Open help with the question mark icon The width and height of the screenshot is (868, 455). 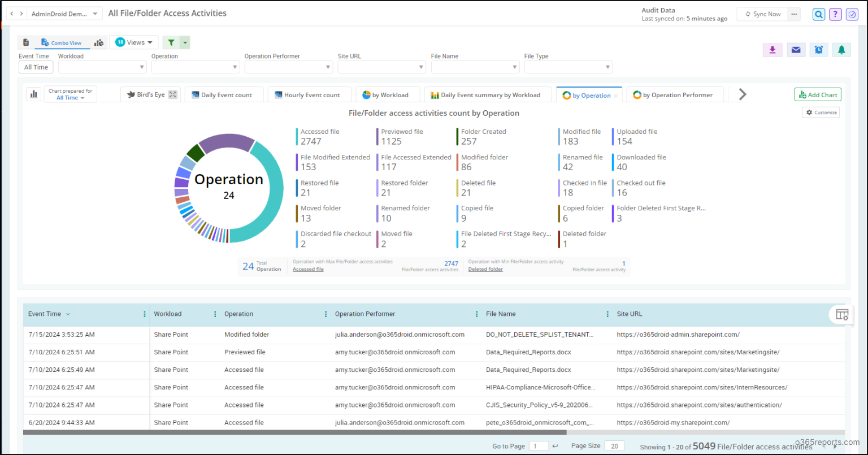836,14
